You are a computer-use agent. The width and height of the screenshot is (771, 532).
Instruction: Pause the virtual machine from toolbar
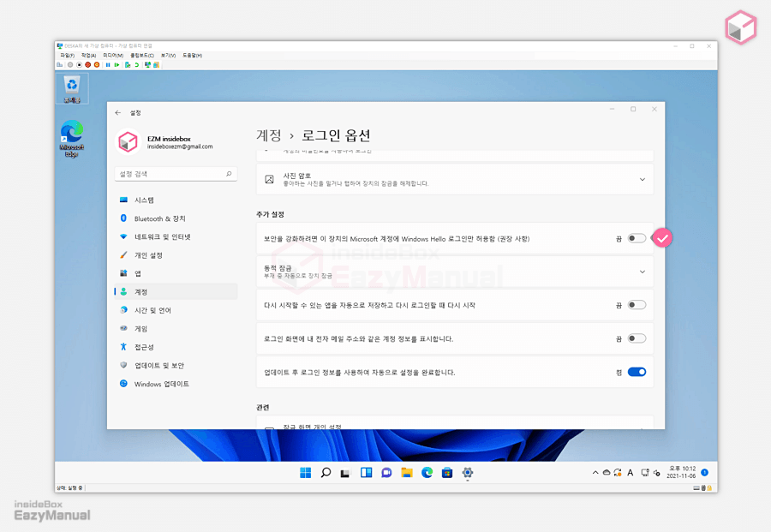click(108, 64)
